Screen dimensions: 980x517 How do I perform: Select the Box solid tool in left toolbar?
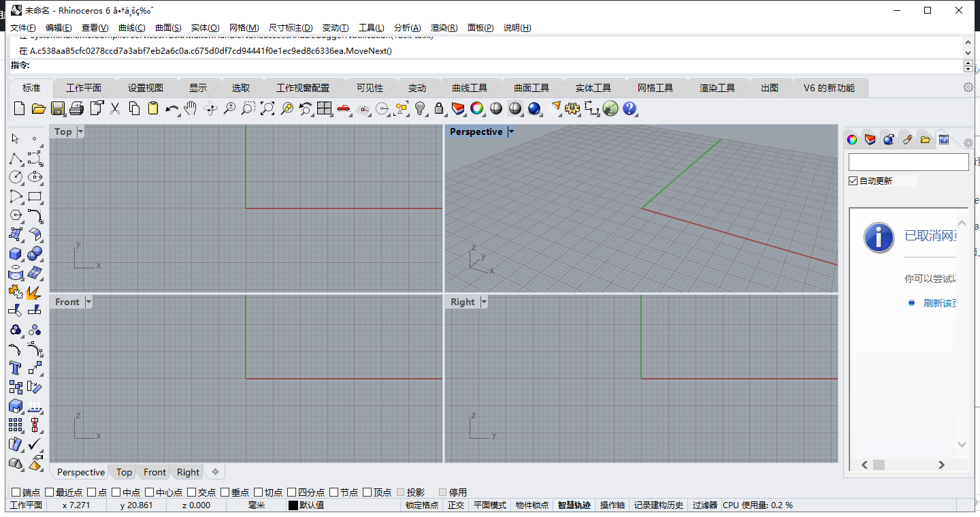click(16, 253)
